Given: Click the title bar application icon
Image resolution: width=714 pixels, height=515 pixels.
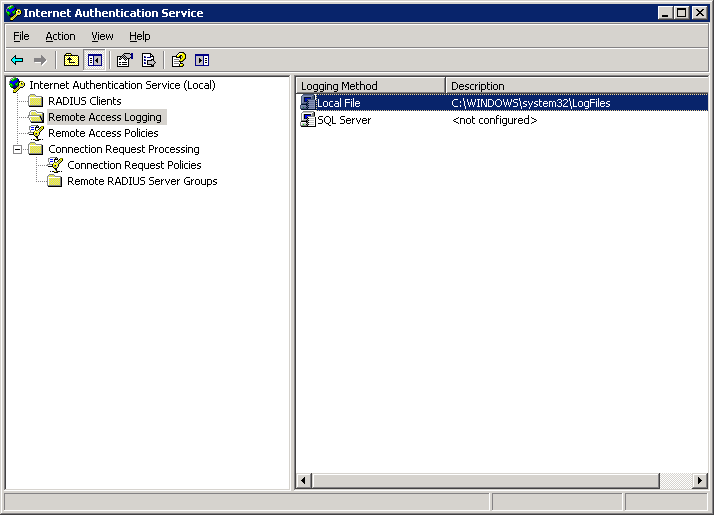Looking at the screenshot, I should coord(13,13).
